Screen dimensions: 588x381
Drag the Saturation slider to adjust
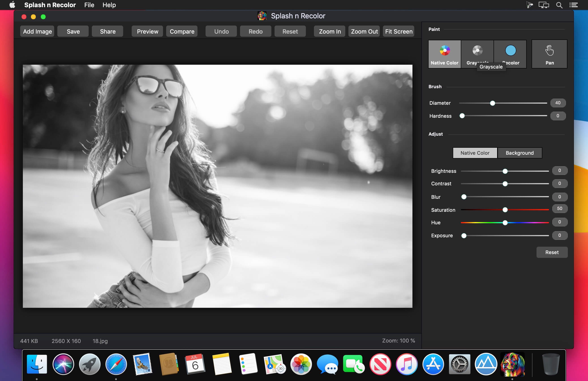pos(505,210)
